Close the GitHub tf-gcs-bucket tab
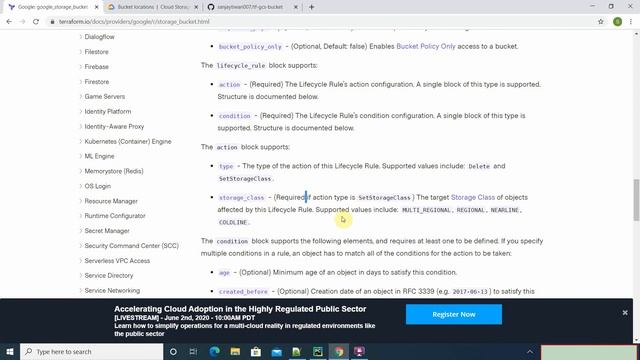 click(296, 7)
